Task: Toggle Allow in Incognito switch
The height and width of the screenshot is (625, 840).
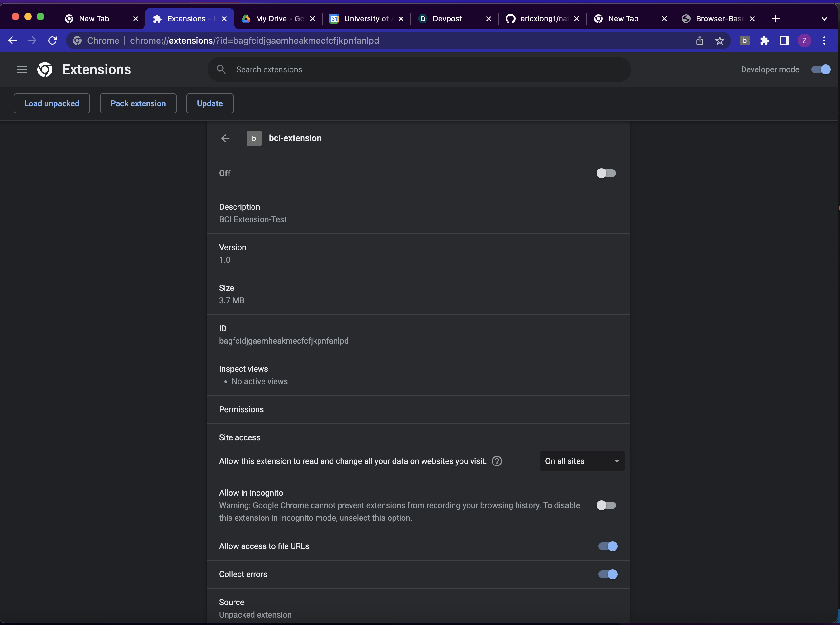Action: pyautogui.click(x=606, y=505)
